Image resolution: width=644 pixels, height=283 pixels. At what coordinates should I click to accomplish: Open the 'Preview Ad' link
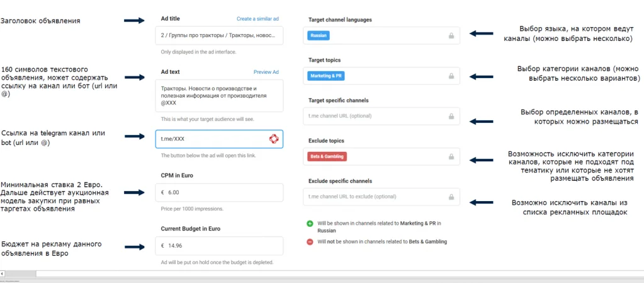[266, 72]
